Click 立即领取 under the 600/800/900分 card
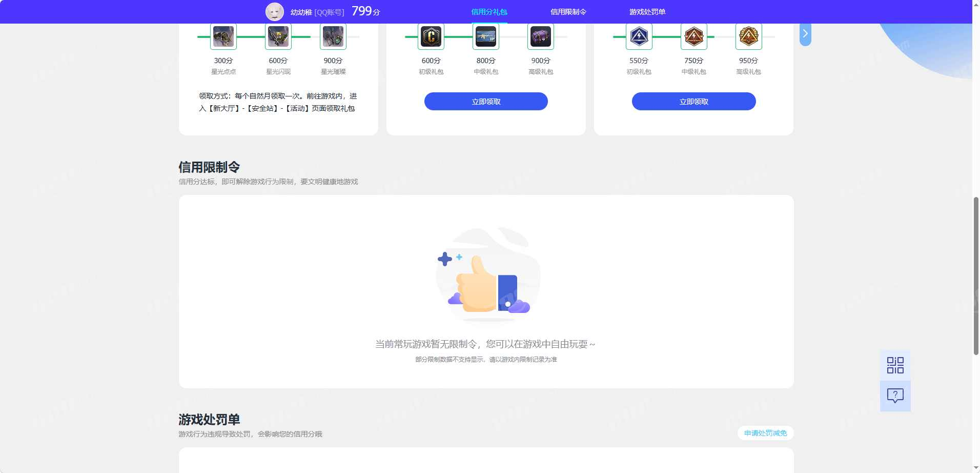The width and height of the screenshot is (980, 473). [x=486, y=102]
